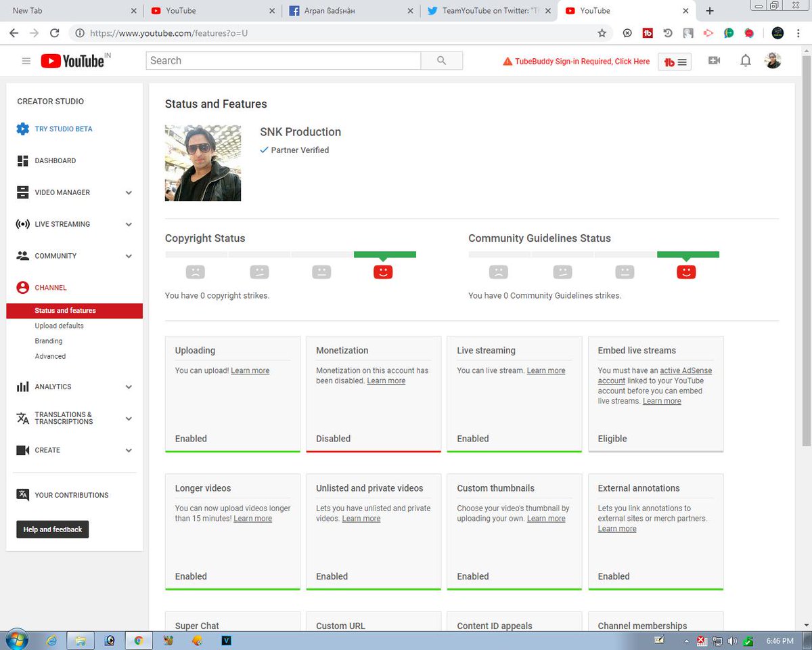
Task: Select Status and features submenu item
Action: tap(74, 311)
